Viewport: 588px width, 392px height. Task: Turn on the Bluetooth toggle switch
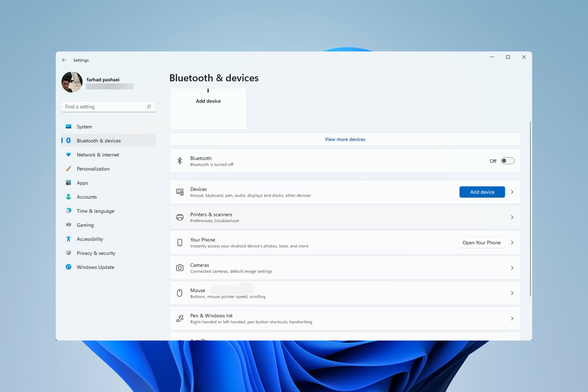(x=507, y=161)
